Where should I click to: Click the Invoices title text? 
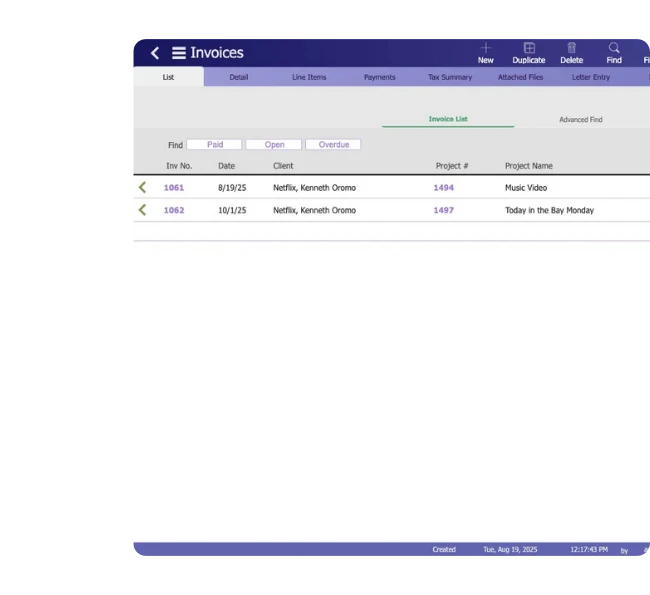[217, 53]
